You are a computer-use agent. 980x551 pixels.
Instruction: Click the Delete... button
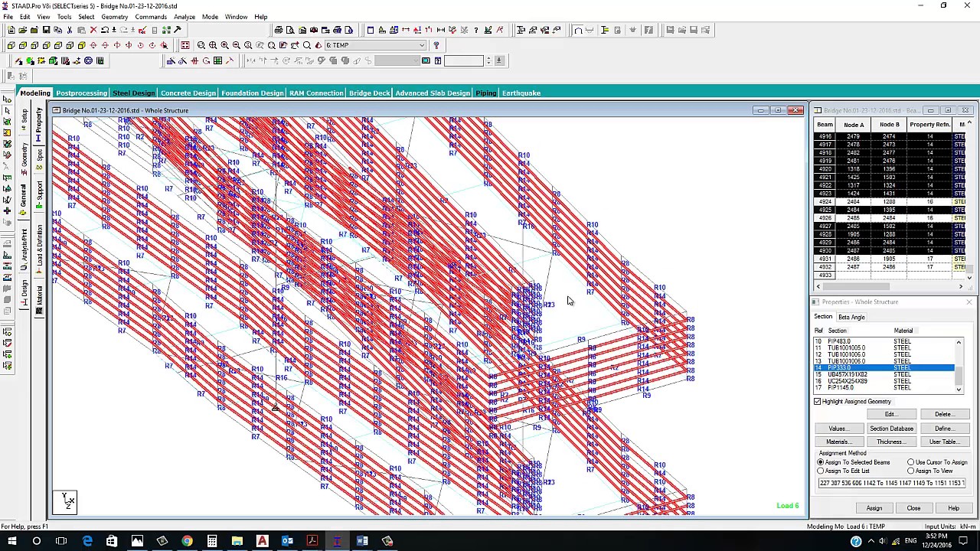click(x=943, y=414)
